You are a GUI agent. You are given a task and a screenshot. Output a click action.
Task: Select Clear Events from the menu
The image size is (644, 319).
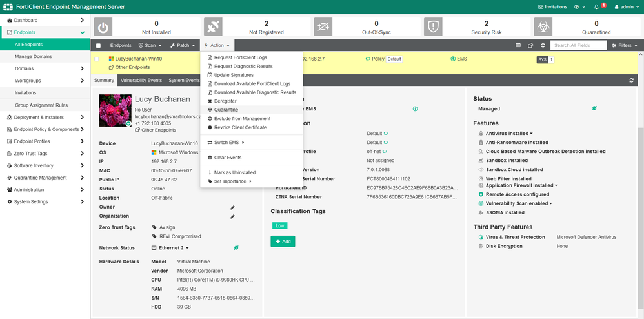click(x=252, y=158)
